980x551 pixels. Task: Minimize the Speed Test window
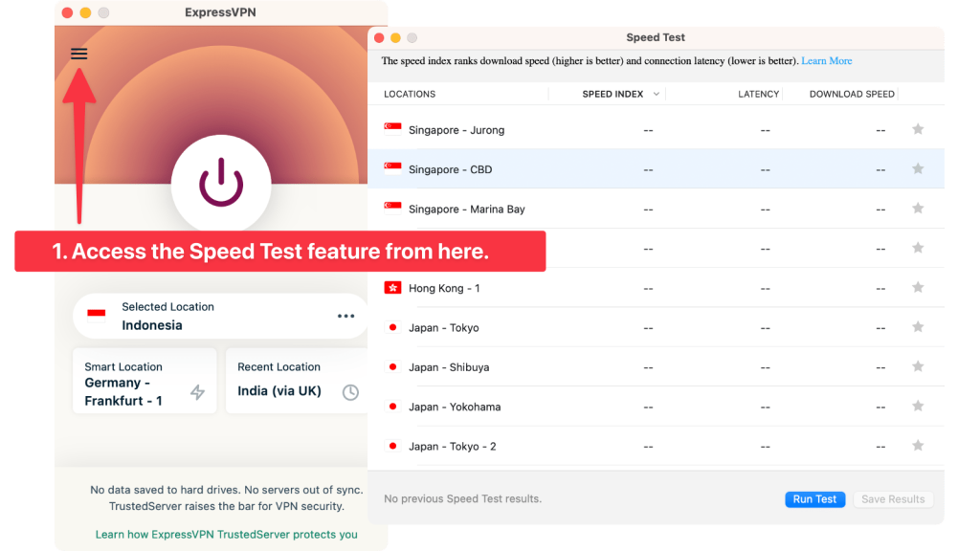[395, 37]
